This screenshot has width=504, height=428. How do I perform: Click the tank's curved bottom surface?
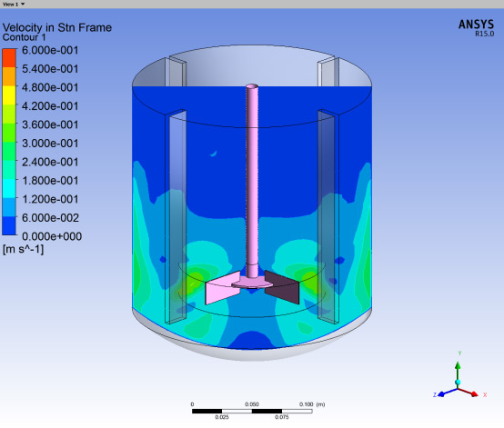pos(252,353)
